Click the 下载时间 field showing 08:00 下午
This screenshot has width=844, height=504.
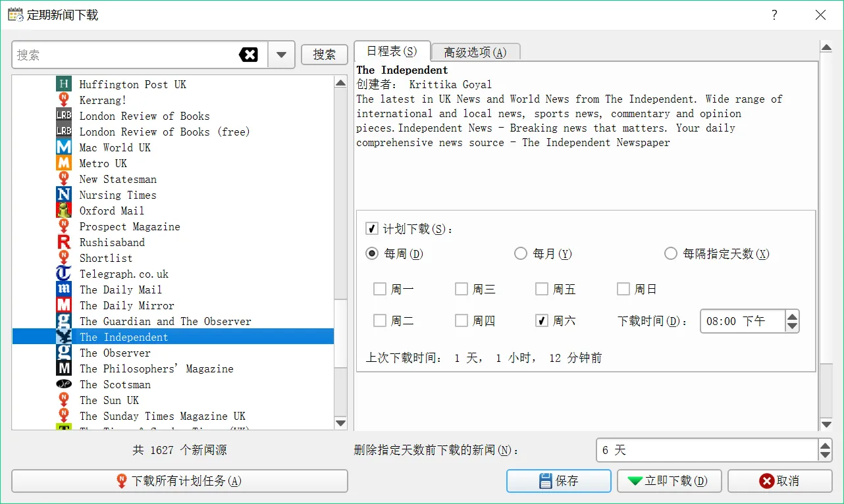click(743, 321)
